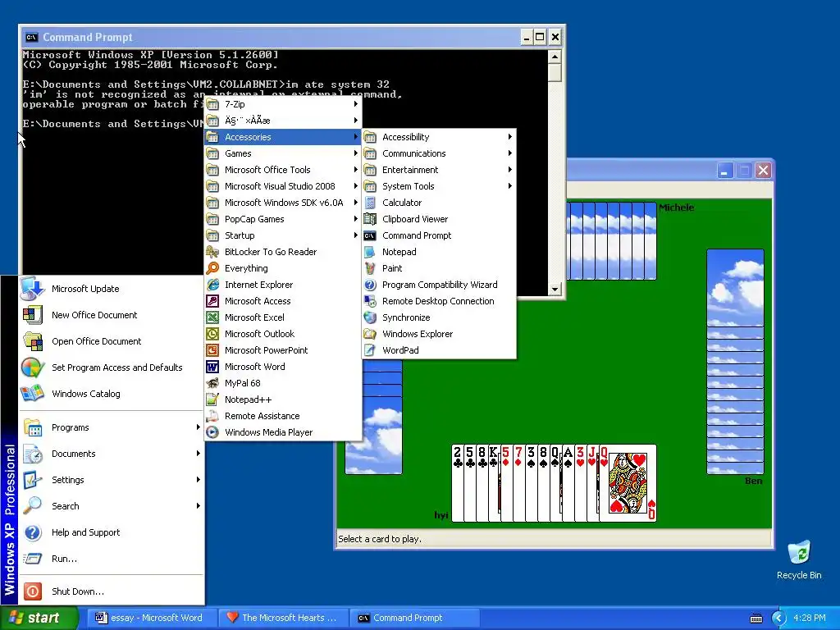
Task: Expand the Startup submenu
Action: tap(283, 235)
